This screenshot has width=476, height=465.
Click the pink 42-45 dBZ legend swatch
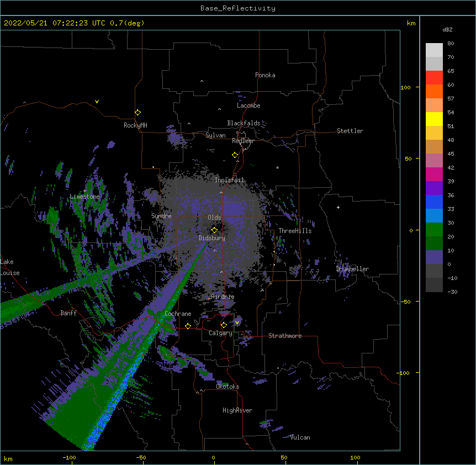[434, 161]
